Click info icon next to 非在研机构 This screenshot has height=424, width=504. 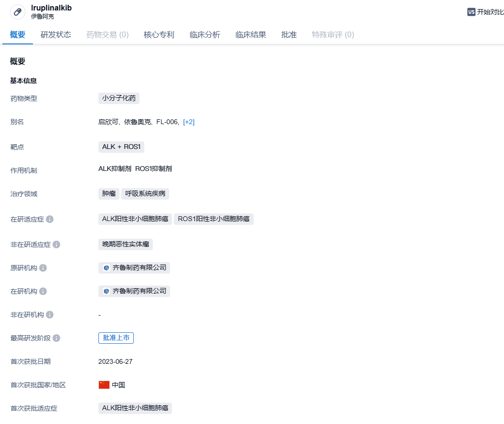coord(50,315)
